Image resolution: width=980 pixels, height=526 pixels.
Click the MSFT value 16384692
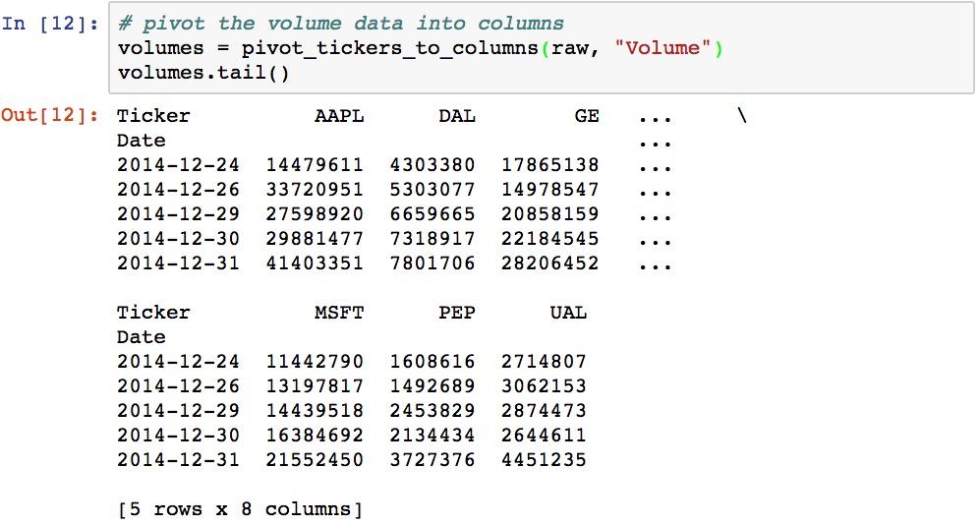point(315,435)
